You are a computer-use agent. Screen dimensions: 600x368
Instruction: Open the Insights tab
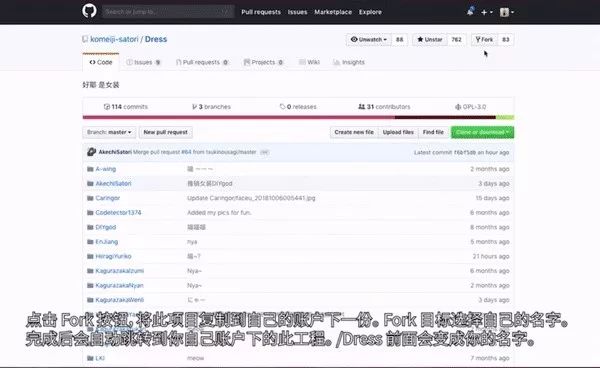coord(349,62)
